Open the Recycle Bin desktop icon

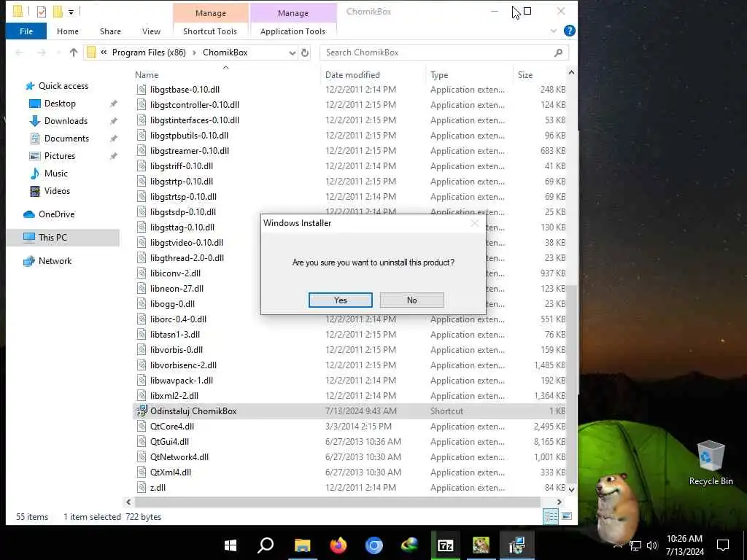(x=711, y=463)
